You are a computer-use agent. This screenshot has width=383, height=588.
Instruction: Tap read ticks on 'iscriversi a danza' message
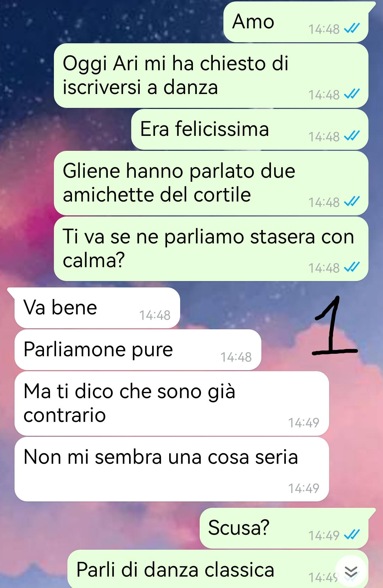[352, 94]
